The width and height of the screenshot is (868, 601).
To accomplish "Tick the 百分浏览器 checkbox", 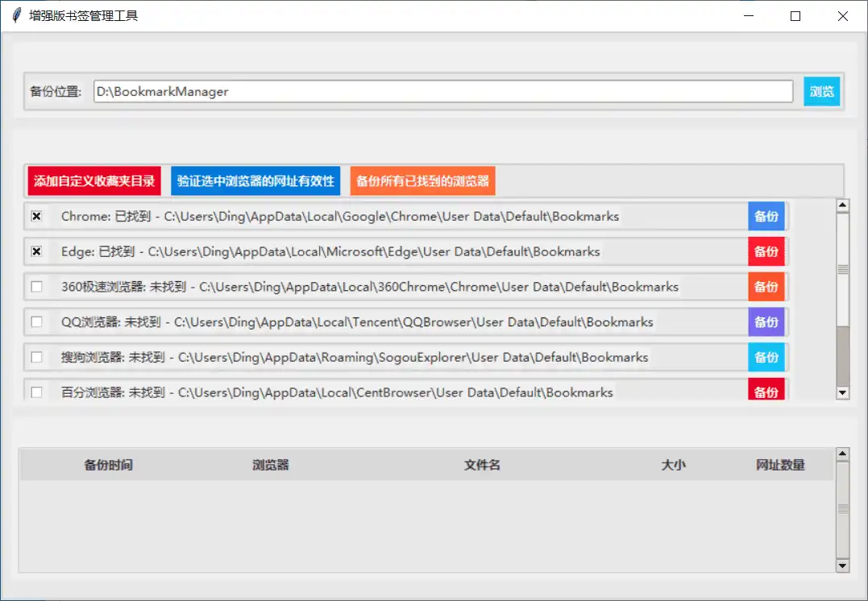I will [x=36, y=392].
